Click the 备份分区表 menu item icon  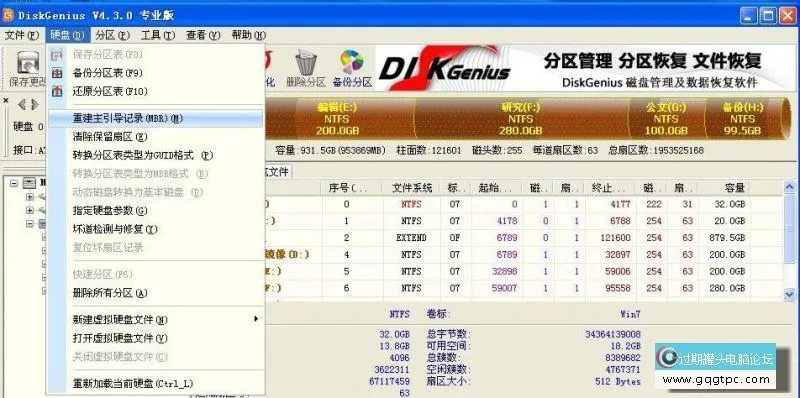point(57,73)
